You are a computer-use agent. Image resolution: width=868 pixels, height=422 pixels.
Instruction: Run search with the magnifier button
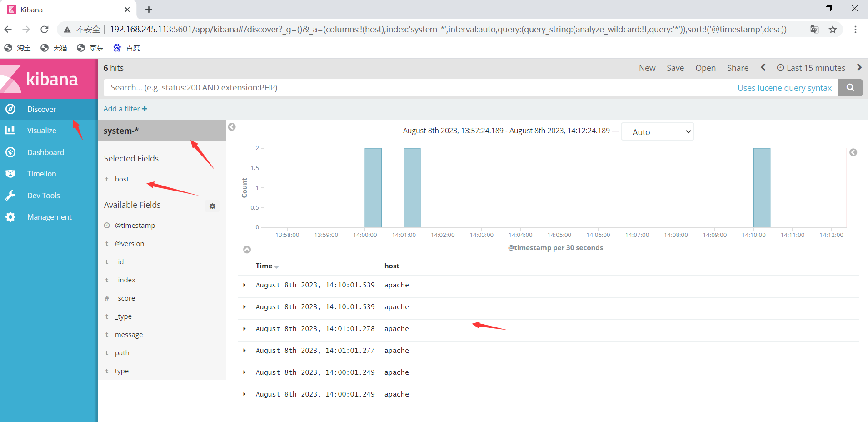pyautogui.click(x=850, y=88)
